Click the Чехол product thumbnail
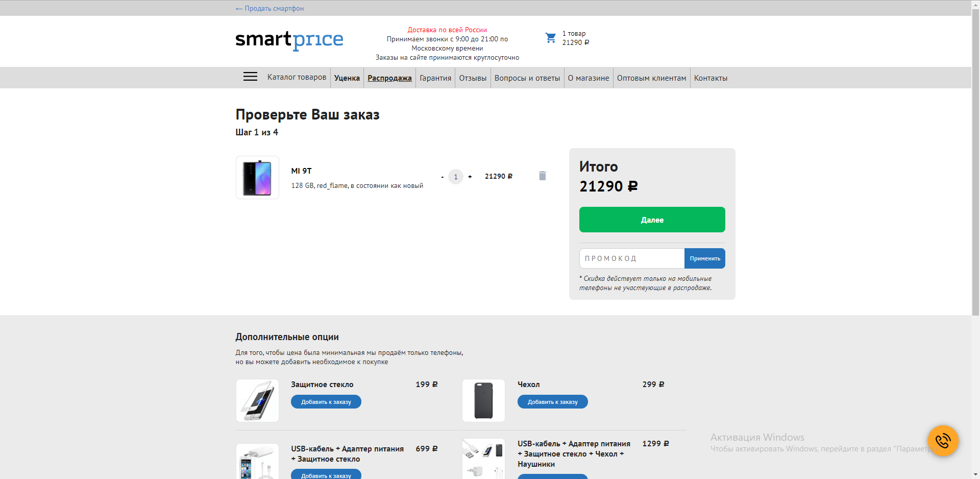Image resolution: width=980 pixels, height=479 pixels. [483, 400]
